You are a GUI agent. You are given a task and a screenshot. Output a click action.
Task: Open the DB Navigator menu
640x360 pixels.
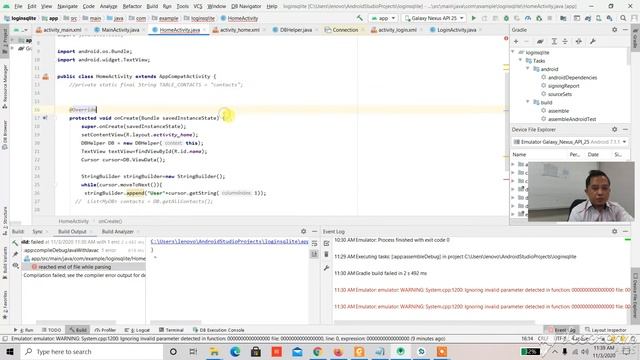click(246, 6)
